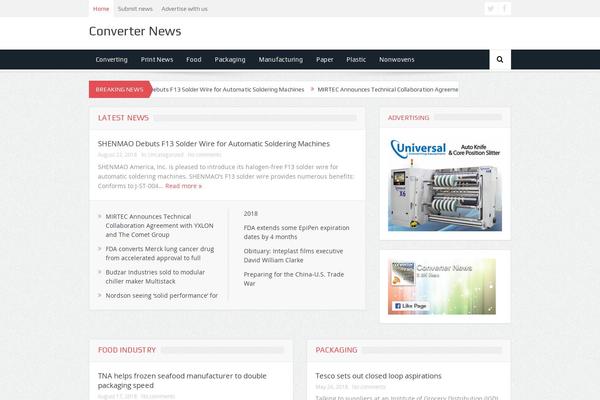Open Nordson seeing 'solid performance' article
Screen dimensions: 600x400
[161, 296]
